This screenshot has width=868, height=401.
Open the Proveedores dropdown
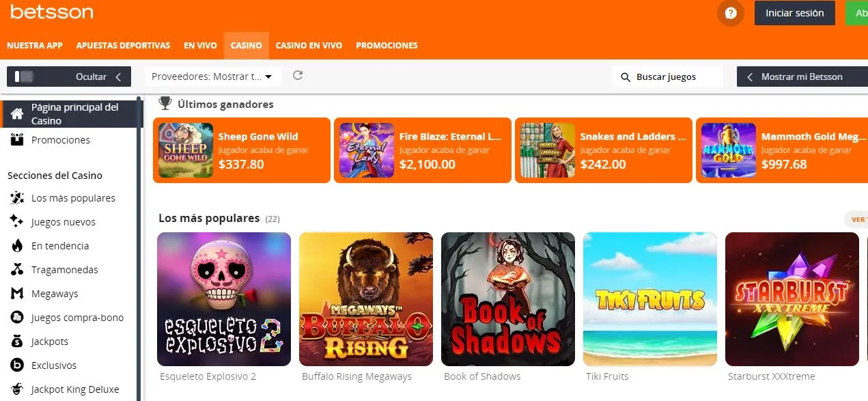click(212, 77)
